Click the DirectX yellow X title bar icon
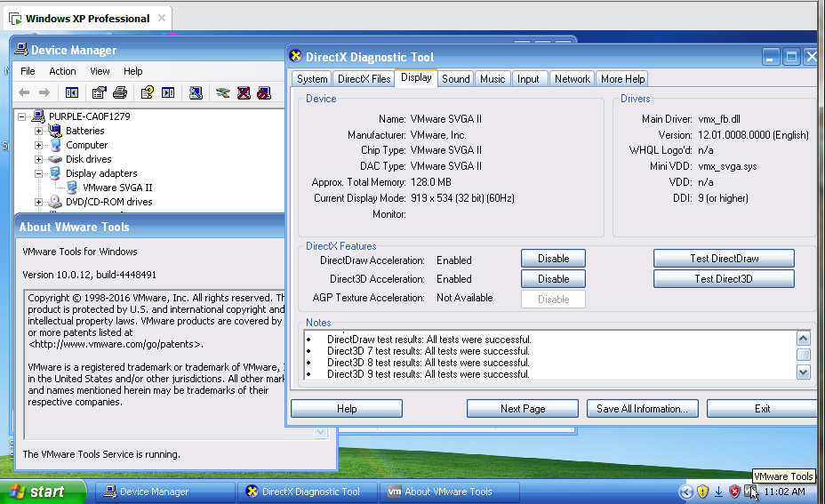The height and width of the screenshot is (504, 825). coord(296,56)
